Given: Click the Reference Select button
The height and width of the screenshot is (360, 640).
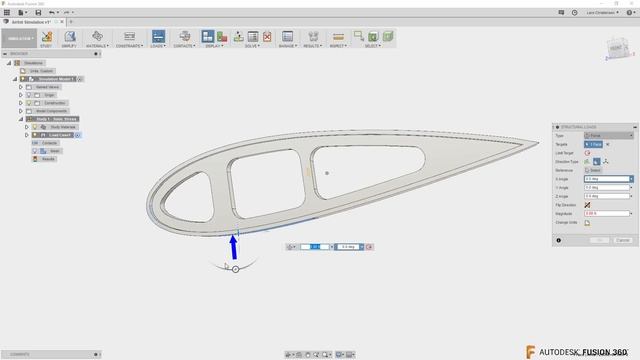Looking at the screenshot, I should (x=593, y=170).
